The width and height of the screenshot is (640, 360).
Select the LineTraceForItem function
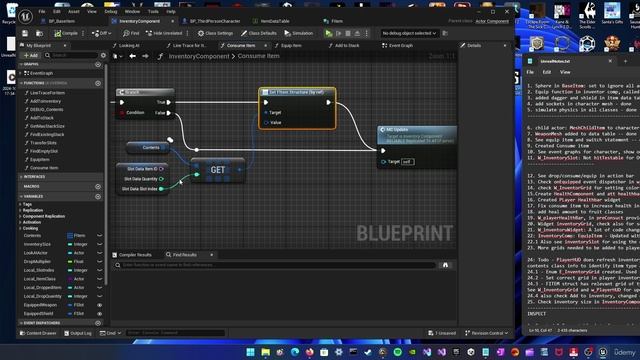point(47,93)
